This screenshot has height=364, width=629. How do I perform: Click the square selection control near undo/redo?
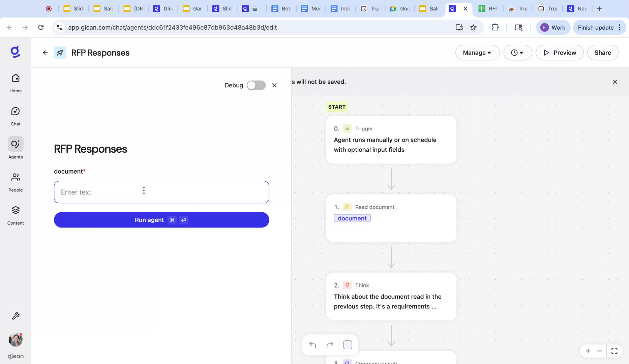click(x=348, y=344)
